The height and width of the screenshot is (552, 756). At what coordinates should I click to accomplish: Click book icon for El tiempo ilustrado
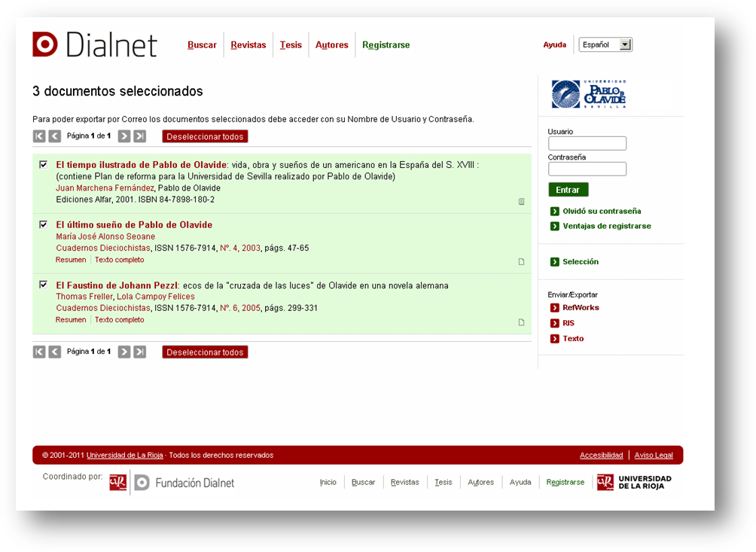[521, 202]
